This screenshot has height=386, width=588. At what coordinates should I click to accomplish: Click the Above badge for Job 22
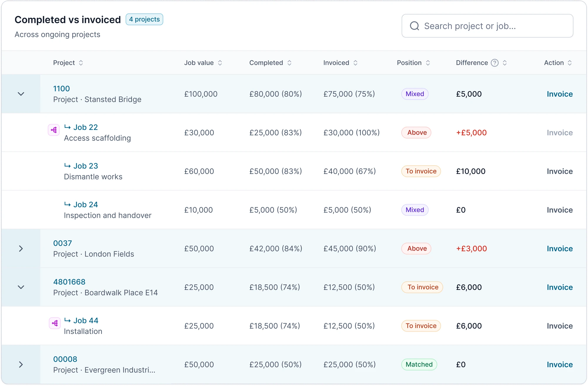(x=417, y=133)
